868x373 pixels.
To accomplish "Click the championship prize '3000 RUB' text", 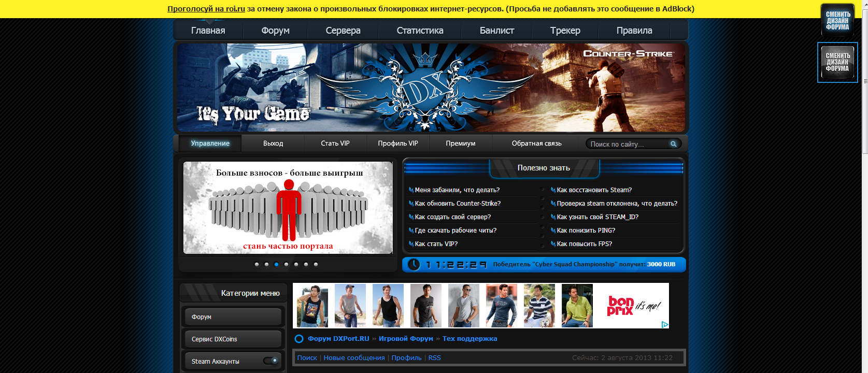I will (x=661, y=264).
